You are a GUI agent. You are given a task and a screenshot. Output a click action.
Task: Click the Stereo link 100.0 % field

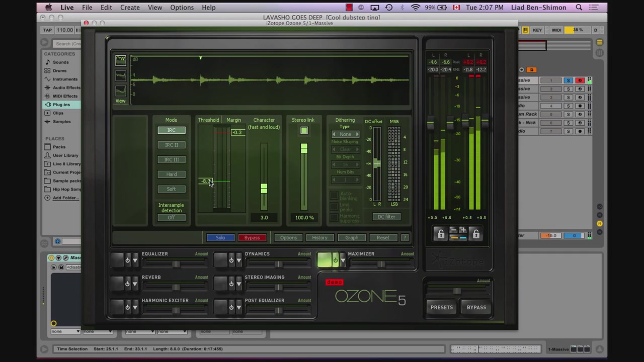[304, 218]
